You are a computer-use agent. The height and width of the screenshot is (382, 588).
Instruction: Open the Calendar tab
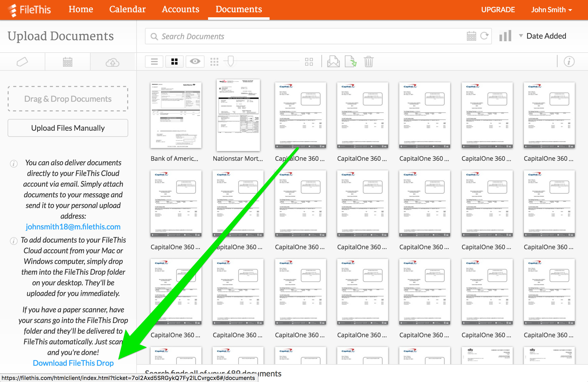[x=127, y=9]
